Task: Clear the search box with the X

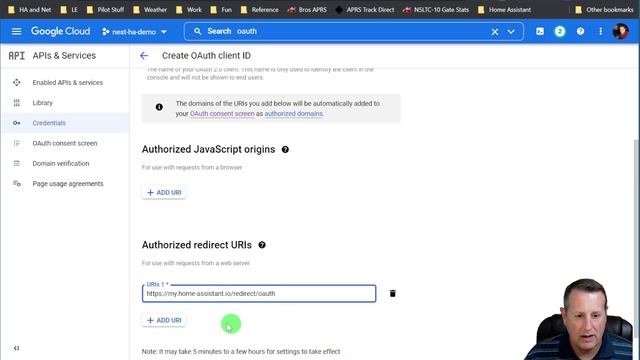Action: point(495,31)
